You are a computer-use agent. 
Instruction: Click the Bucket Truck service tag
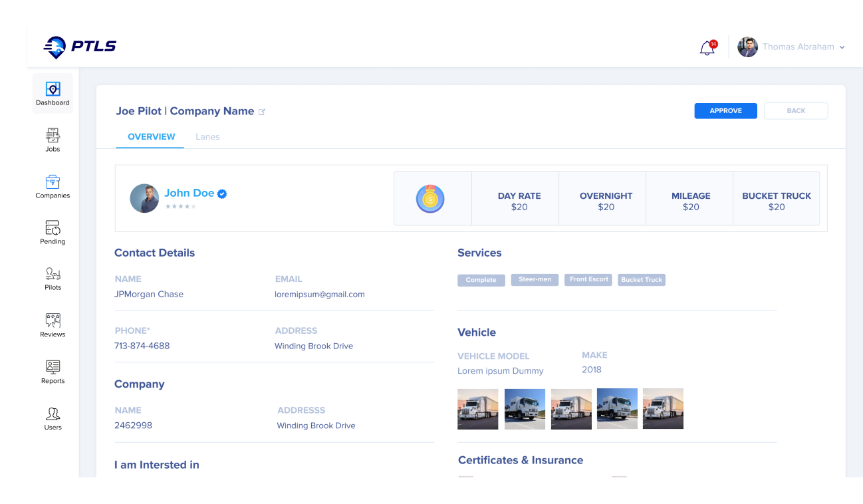pos(642,280)
